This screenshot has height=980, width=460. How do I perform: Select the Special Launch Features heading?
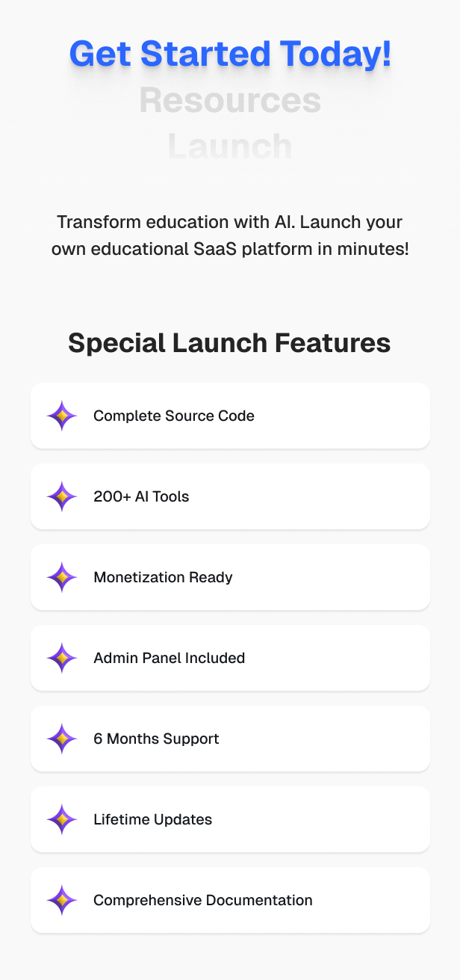click(230, 343)
